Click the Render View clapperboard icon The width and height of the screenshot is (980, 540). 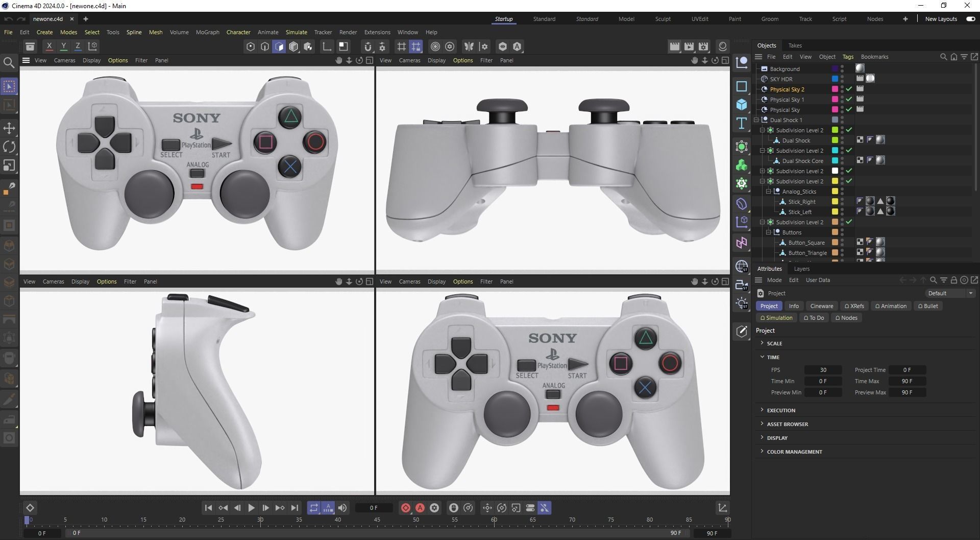675,46
